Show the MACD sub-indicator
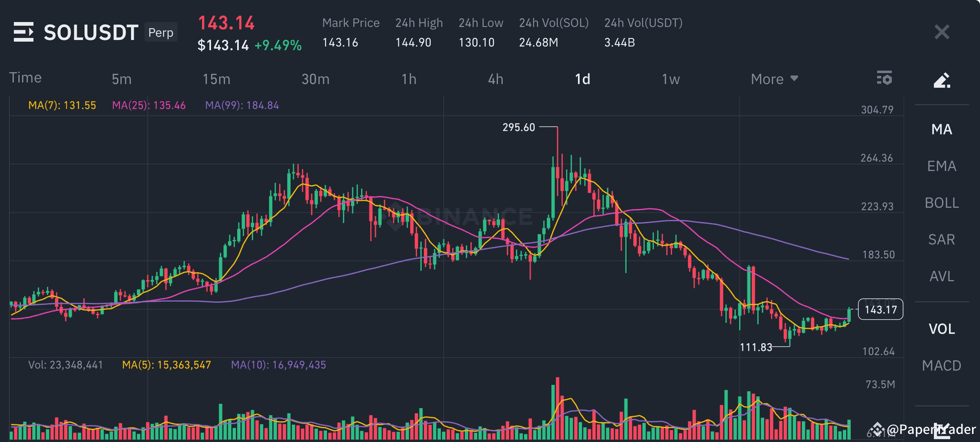Screen dimensions: 980x442 pos(942,366)
